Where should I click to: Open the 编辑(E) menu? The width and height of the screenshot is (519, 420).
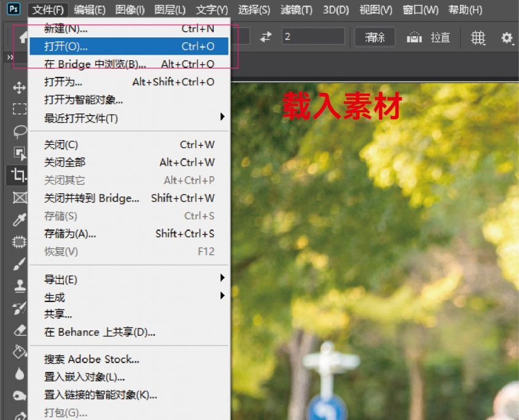[x=90, y=10]
